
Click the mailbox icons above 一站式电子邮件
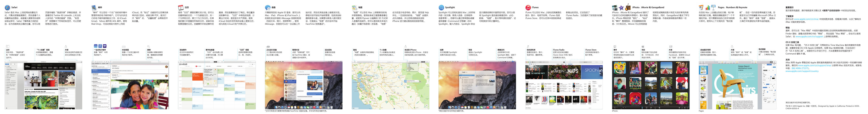[x=100, y=46]
